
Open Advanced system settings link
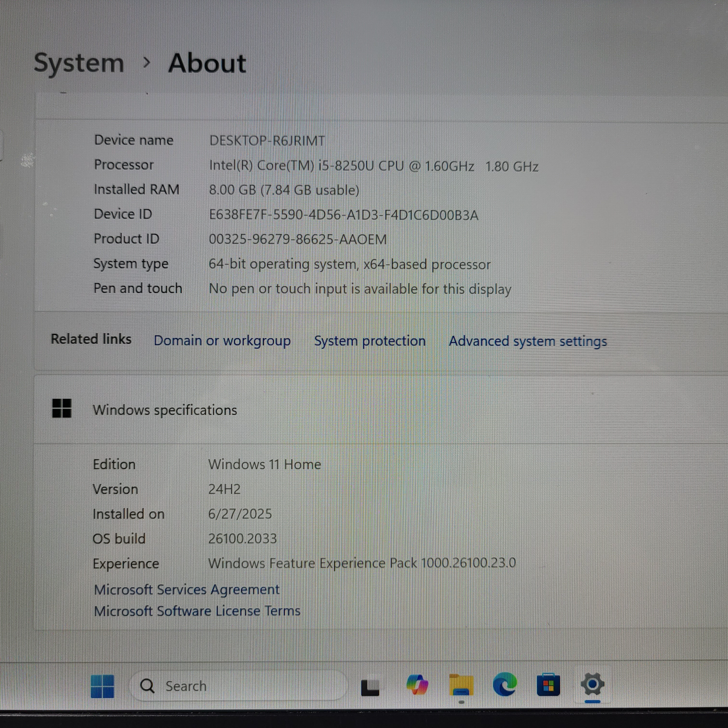(528, 341)
